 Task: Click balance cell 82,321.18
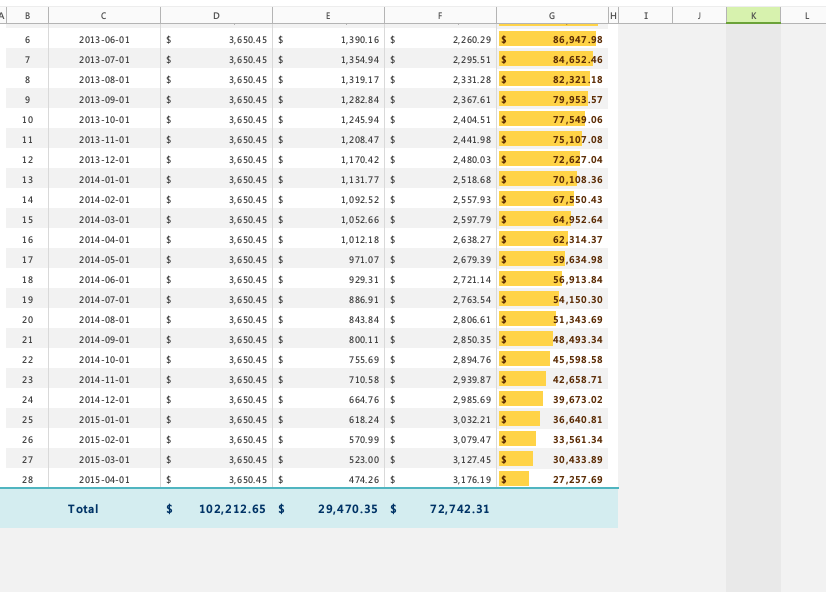tap(552, 80)
